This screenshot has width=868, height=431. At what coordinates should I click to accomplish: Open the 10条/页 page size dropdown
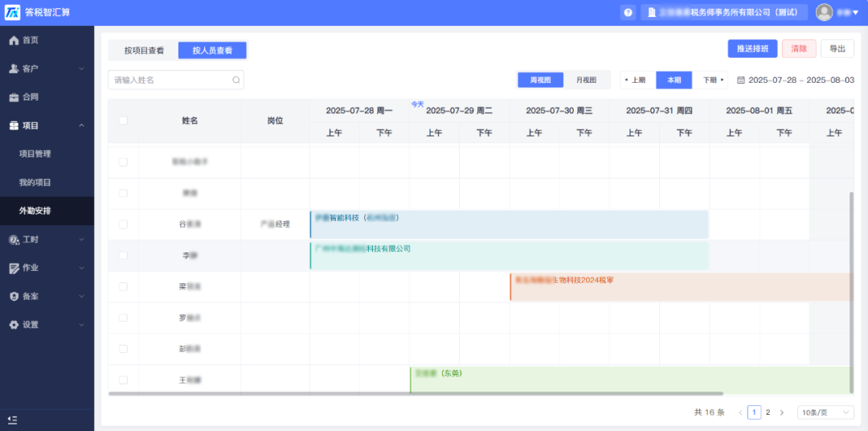point(825,413)
